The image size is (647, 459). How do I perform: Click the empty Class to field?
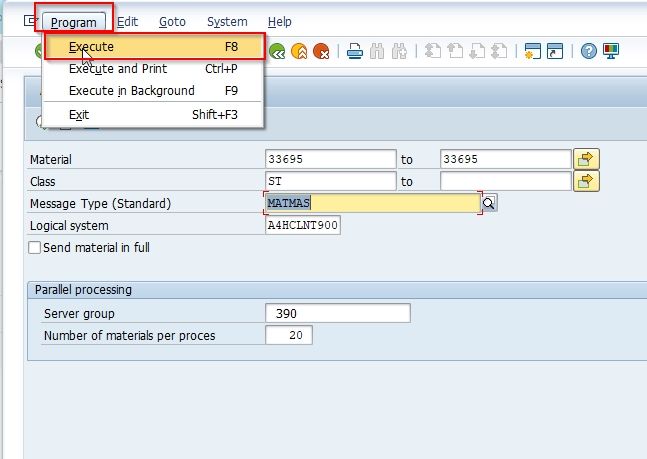(x=505, y=181)
